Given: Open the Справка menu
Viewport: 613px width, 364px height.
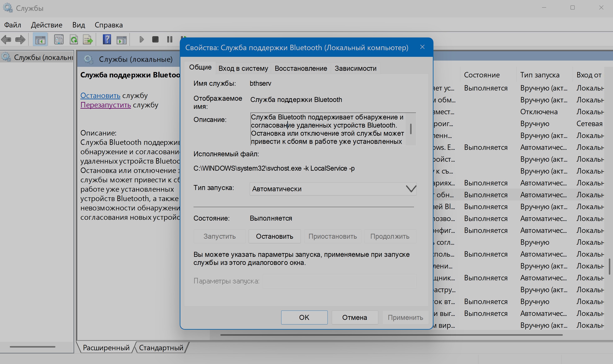Looking at the screenshot, I should point(109,25).
